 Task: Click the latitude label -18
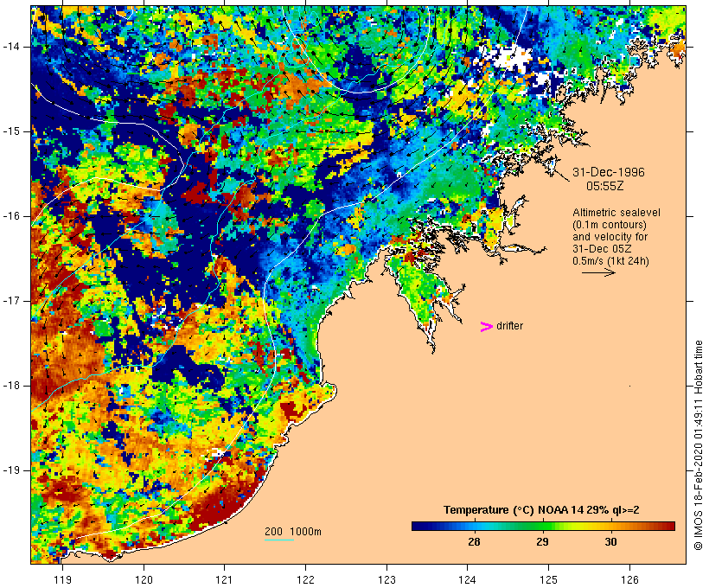tap(11, 386)
